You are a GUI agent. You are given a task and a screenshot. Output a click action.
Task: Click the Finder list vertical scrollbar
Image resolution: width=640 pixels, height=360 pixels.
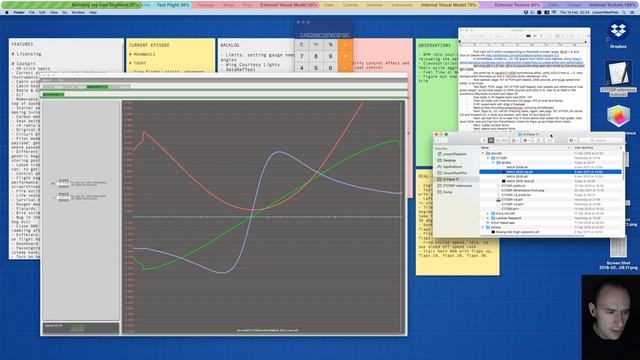(623, 167)
